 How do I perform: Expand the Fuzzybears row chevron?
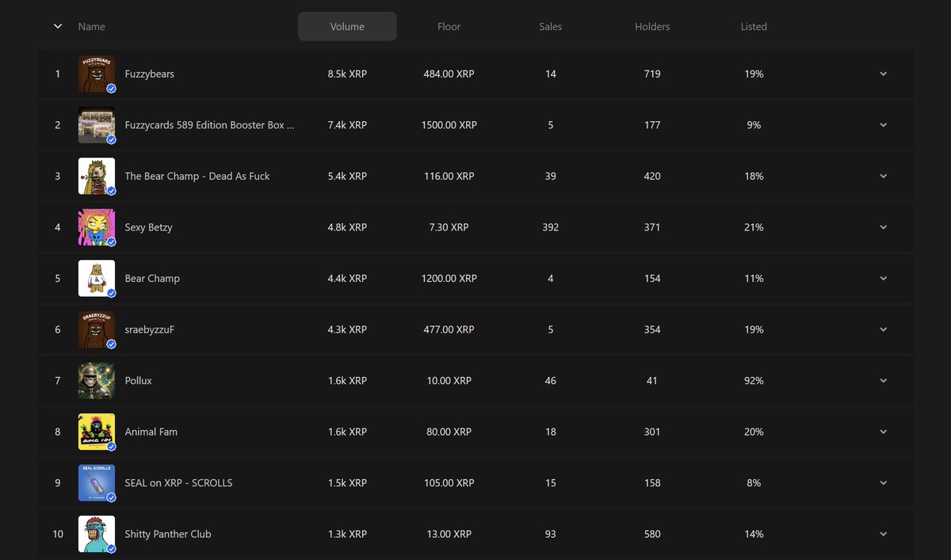point(884,74)
